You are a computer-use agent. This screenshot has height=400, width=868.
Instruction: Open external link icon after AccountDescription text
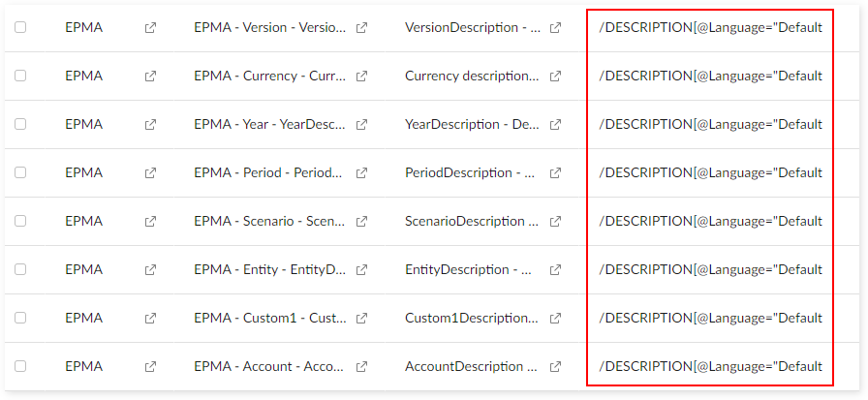point(555,367)
